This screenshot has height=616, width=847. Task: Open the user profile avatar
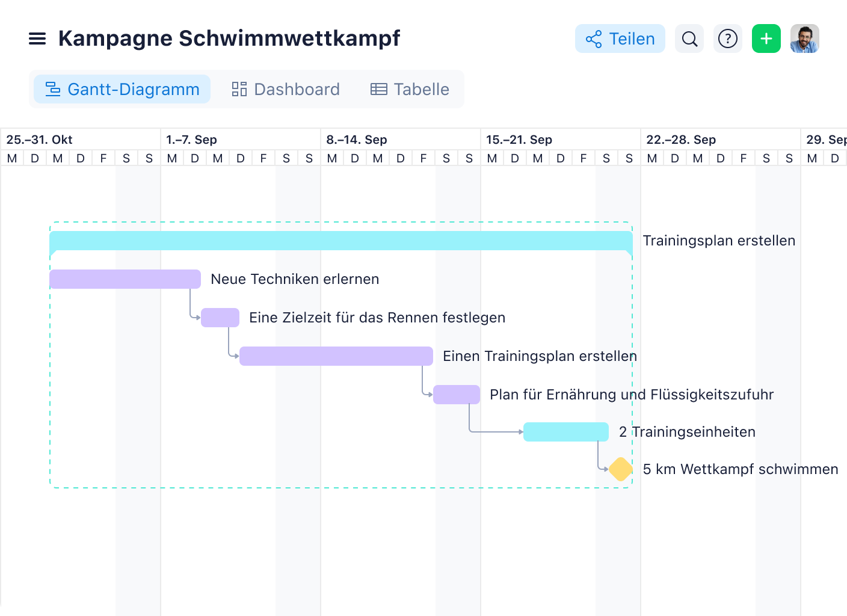pyautogui.click(x=805, y=38)
